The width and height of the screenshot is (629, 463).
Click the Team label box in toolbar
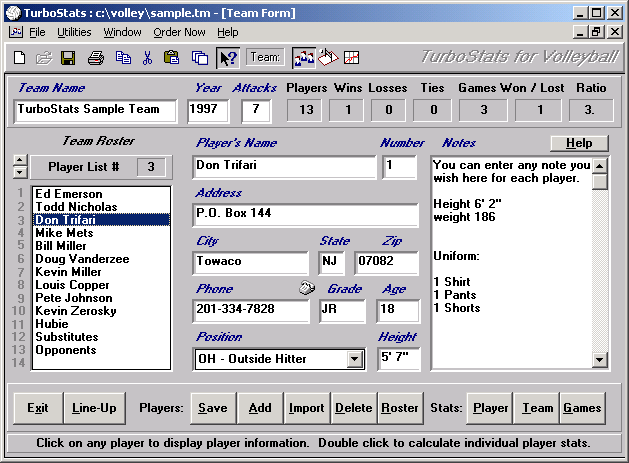(265, 57)
